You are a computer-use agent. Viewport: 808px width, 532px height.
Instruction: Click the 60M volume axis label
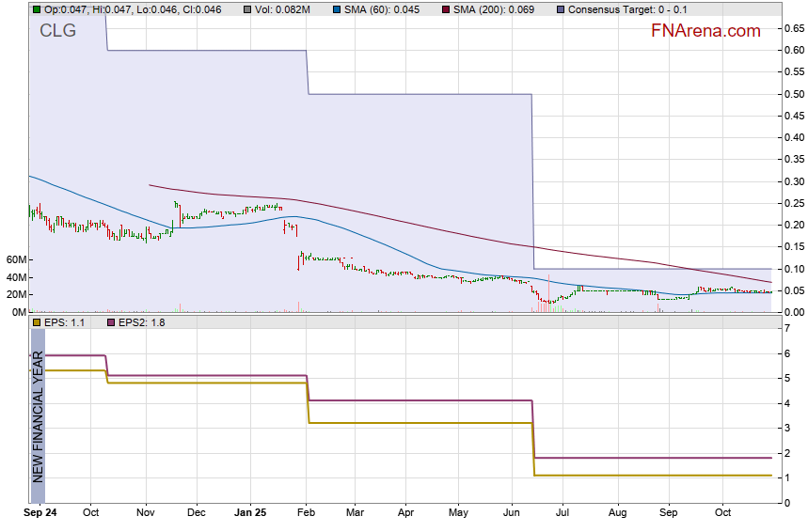tap(13, 259)
